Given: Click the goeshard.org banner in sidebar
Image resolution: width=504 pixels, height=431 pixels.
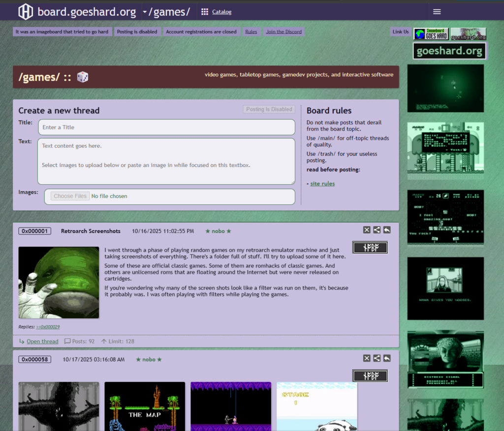Looking at the screenshot, I should pos(449,51).
